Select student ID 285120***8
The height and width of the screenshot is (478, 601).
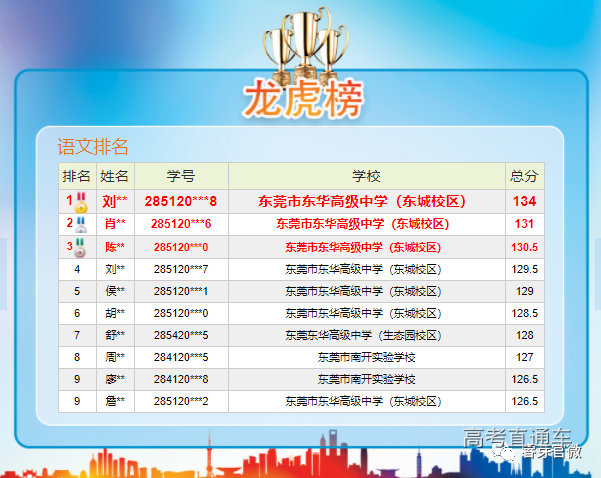(181, 201)
